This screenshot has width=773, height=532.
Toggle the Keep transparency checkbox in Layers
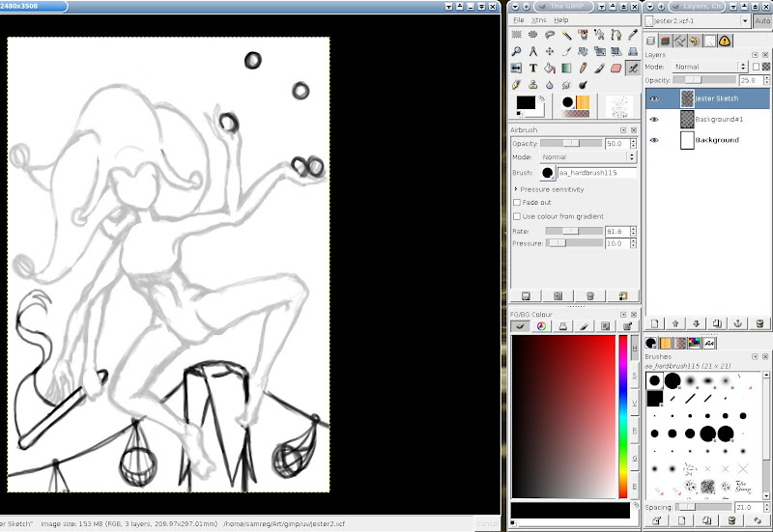coord(757,67)
